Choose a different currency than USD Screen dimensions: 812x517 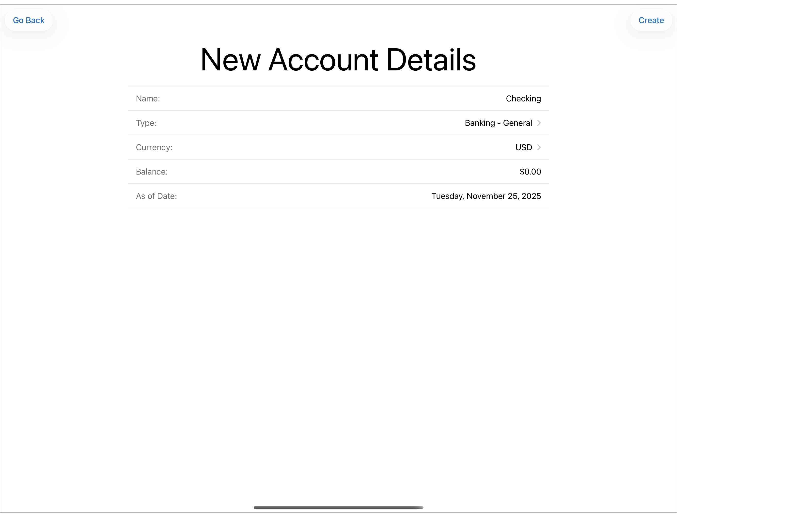(523, 147)
